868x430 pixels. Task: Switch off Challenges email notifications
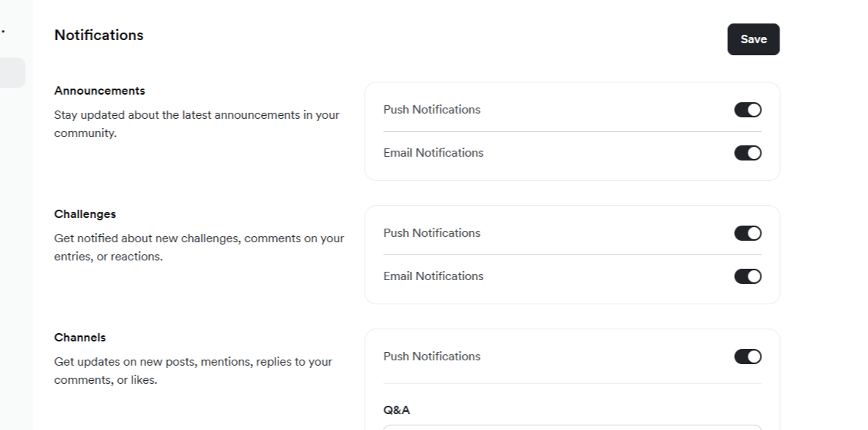coord(748,276)
